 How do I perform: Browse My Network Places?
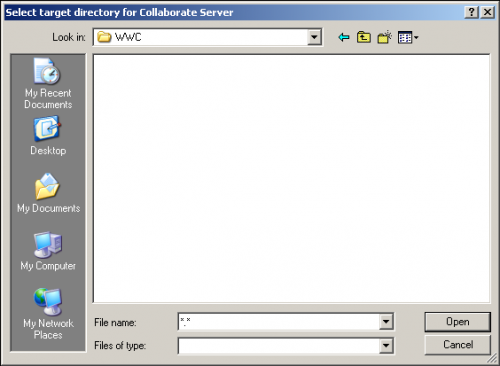(x=48, y=314)
